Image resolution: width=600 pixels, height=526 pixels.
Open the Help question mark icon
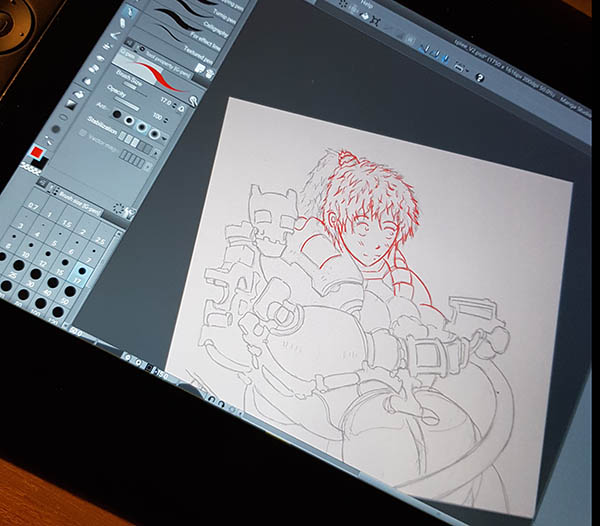coord(479,78)
